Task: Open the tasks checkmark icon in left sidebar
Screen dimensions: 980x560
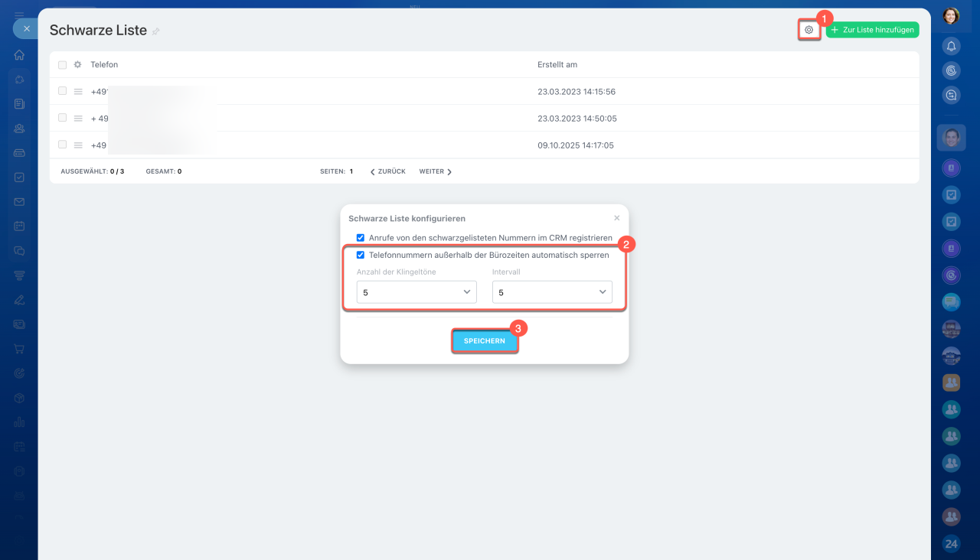Action: point(19,177)
